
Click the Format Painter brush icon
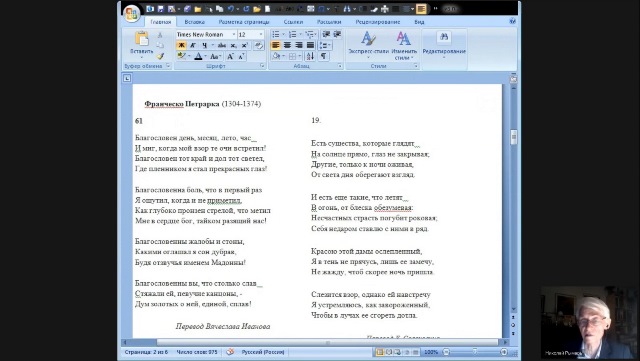(160, 56)
